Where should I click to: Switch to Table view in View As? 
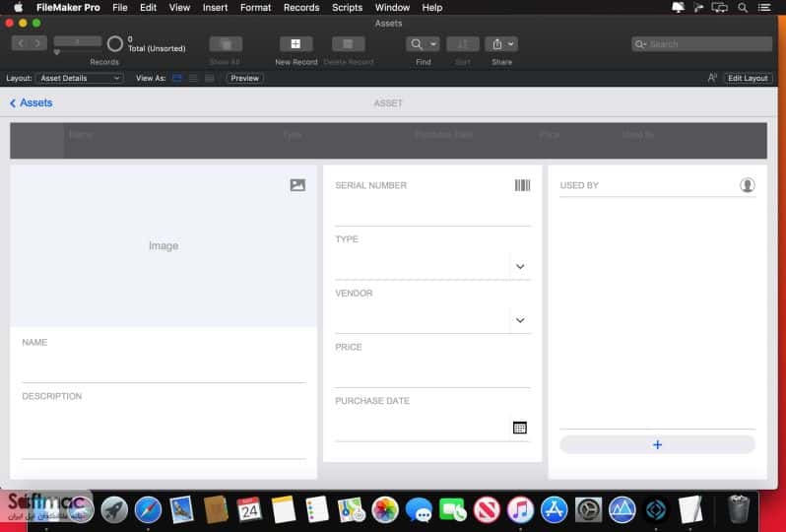pyautogui.click(x=210, y=78)
